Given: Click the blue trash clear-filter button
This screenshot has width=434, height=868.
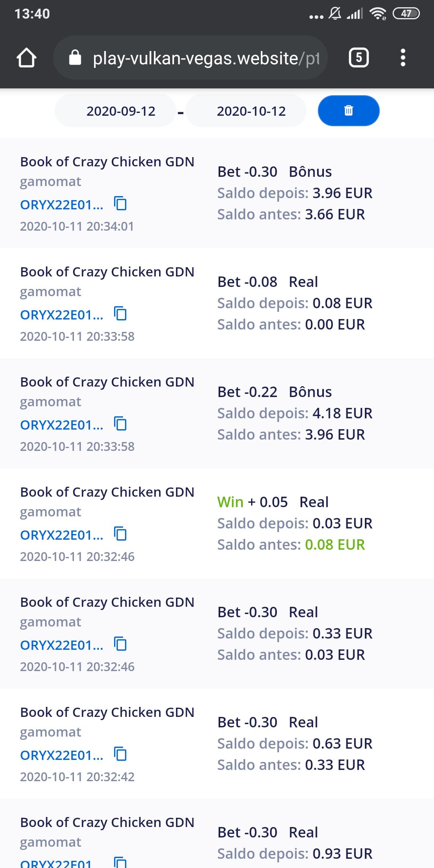Looking at the screenshot, I should coord(348,111).
